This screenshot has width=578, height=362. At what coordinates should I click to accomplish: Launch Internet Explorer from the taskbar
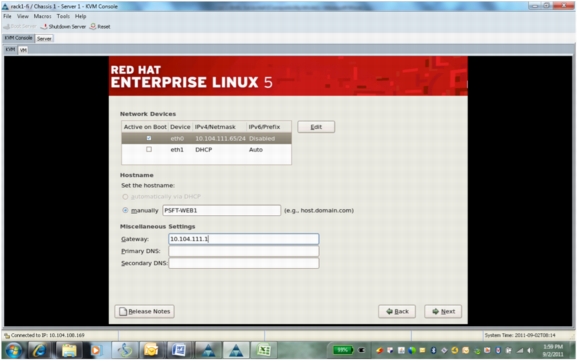point(39,351)
